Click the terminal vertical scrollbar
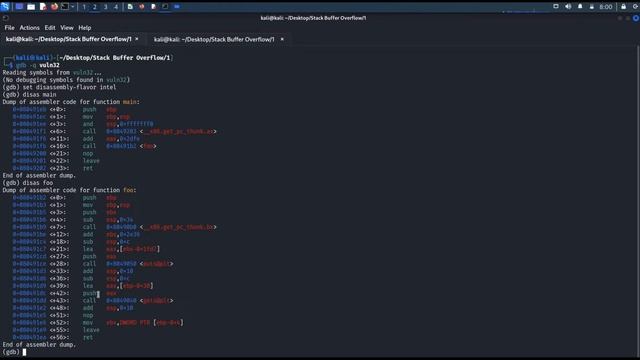Viewport: 640px width, 360px height. (638, 200)
